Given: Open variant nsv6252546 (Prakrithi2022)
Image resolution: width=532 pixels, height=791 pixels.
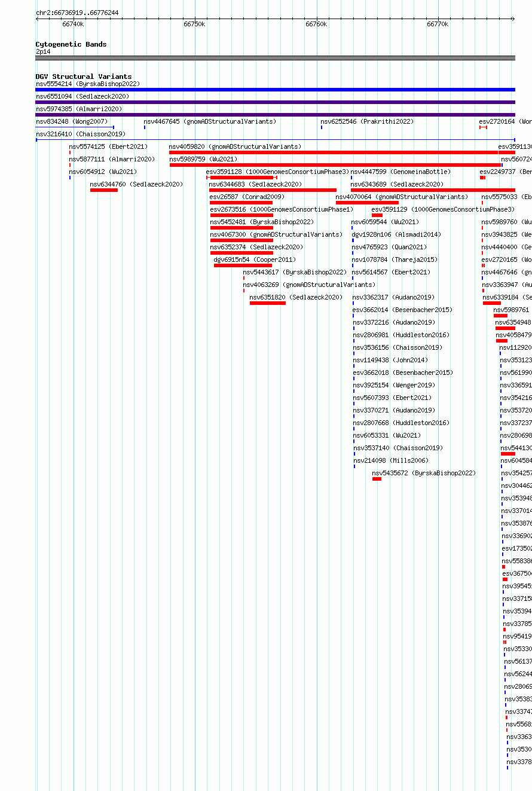Looking at the screenshot, I should 367,121.
